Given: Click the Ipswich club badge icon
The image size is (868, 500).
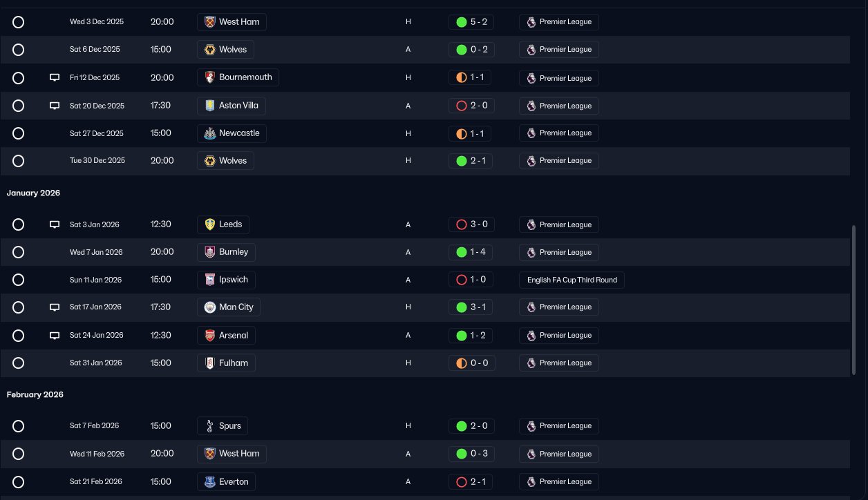Looking at the screenshot, I should coord(210,280).
